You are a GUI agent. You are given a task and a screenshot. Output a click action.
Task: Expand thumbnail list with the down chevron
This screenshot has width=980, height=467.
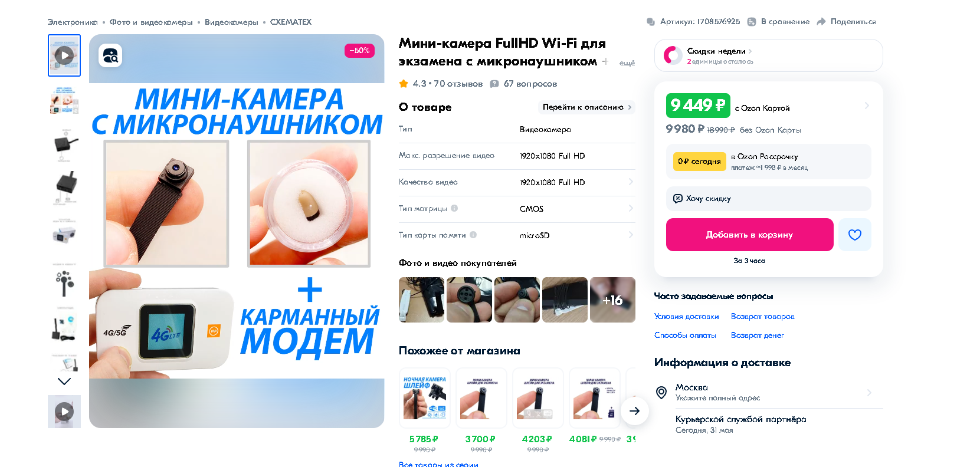point(64,382)
